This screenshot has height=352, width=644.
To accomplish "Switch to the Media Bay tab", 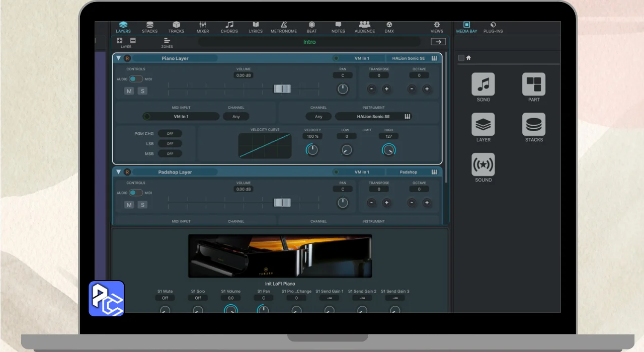I will point(466,27).
